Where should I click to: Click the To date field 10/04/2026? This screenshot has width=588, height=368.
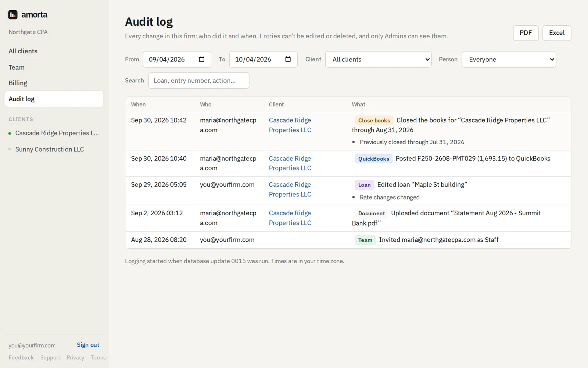pos(263,59)
